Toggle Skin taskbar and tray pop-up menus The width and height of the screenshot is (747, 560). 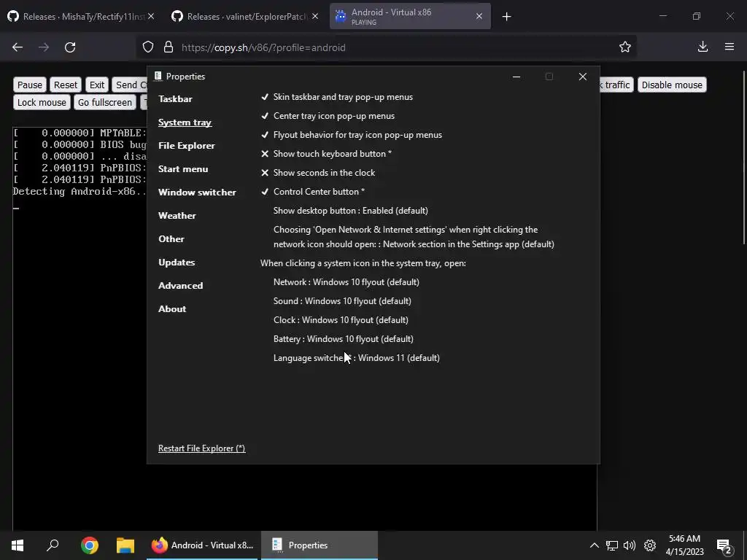(337, 97)
